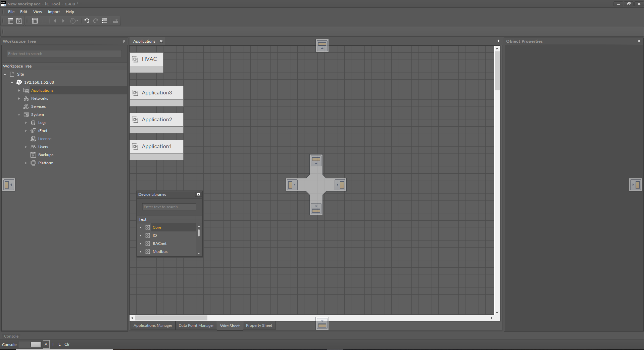This screenshot has height=350, width=644.
Task: Open the Import menu
Action: pyautogui.click(x=54, y=12)
